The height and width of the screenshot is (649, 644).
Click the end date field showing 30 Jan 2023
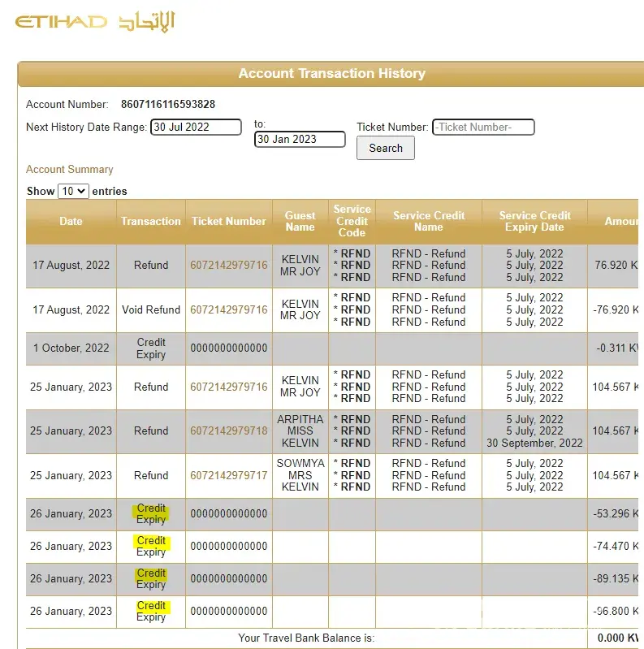click(x=299, y=140)
